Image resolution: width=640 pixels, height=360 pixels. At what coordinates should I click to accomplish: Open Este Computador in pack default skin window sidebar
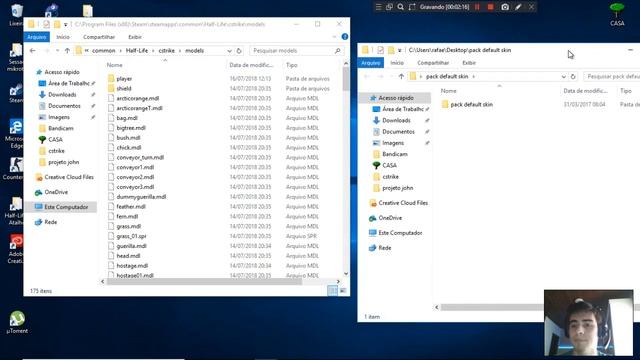[x=400, y=233]
